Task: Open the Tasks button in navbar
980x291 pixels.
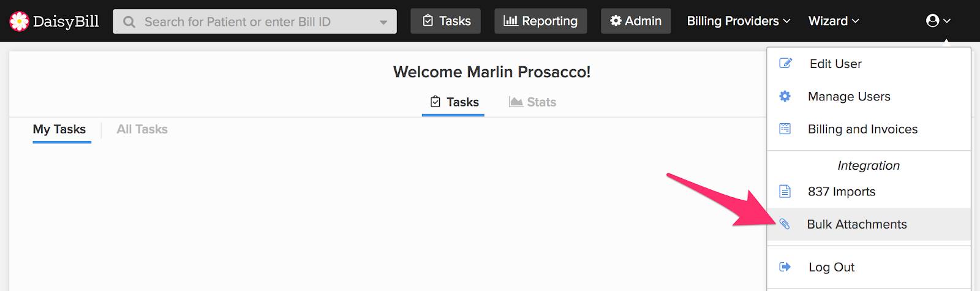Action: click(x=446, y=21)
